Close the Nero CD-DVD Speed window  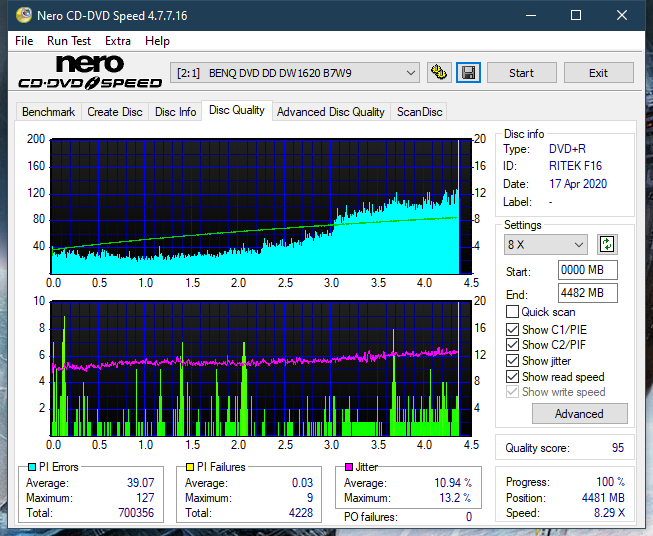(622, 15)
